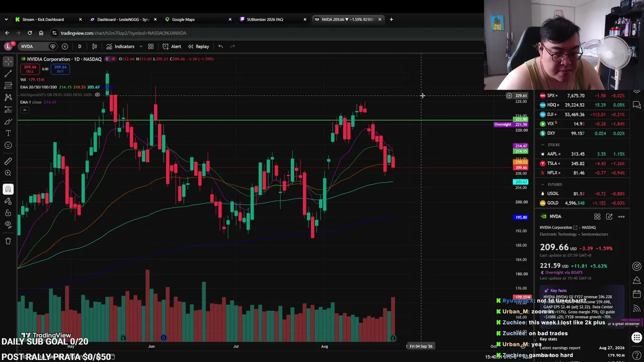Open a new browser tab
The height and width of the screenshot is (362, 644).
coord(391,19)
